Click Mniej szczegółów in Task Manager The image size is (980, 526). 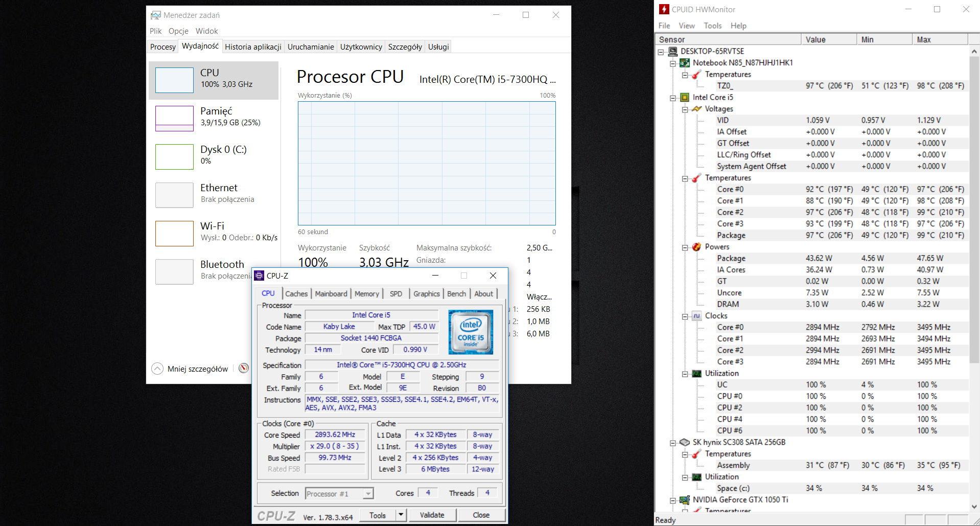(198, 369)
